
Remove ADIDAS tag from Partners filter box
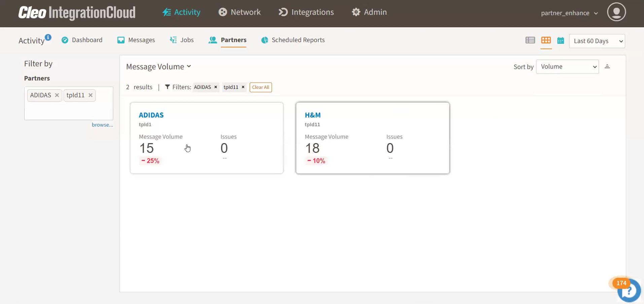point(57,95)
